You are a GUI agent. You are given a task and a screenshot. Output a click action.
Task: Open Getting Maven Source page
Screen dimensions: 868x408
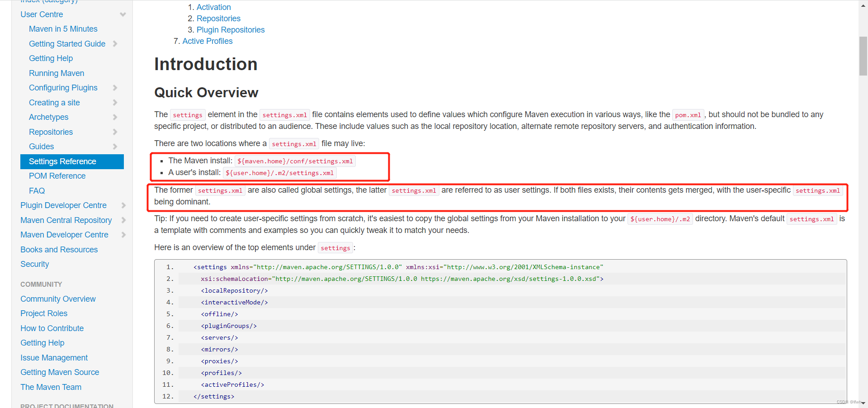pos(60,372)
